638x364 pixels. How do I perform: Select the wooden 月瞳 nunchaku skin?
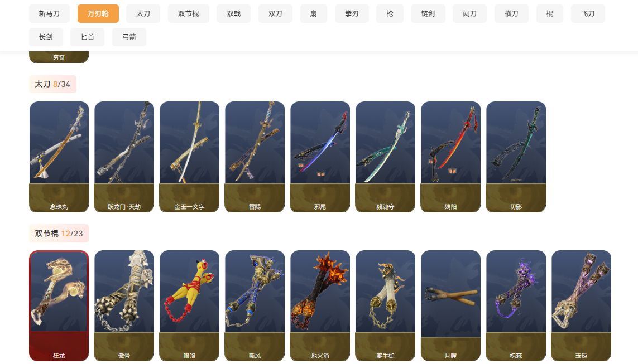coord(450,305)
